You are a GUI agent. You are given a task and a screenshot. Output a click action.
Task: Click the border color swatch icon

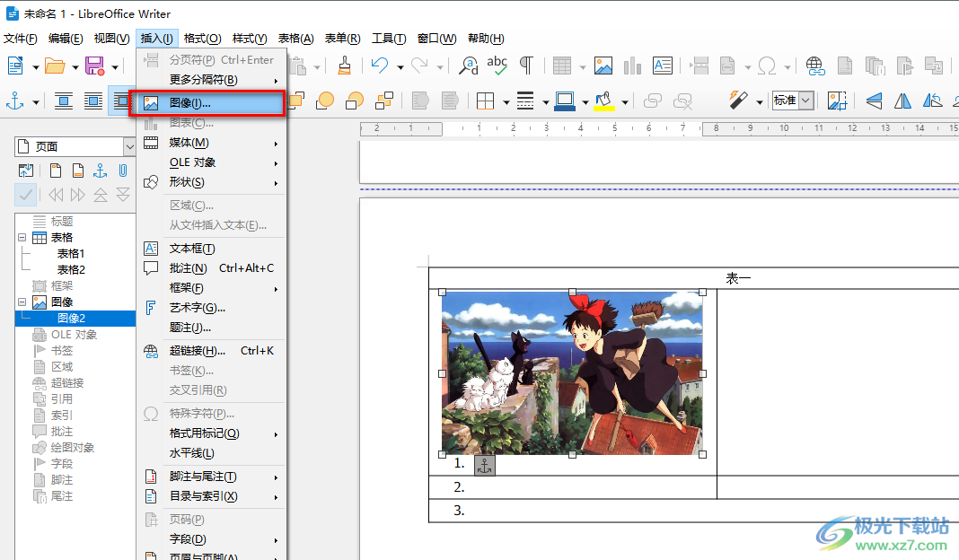565,101
